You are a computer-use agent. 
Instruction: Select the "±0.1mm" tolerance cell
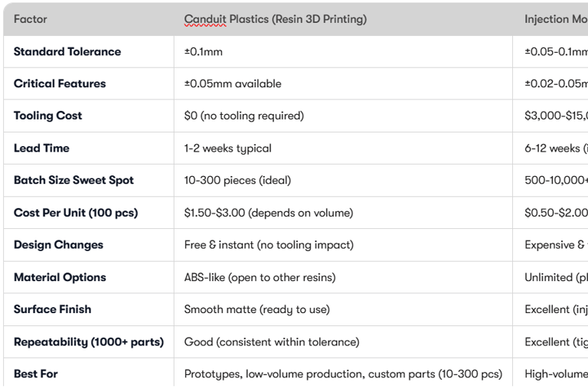click(x=204, y=52)
